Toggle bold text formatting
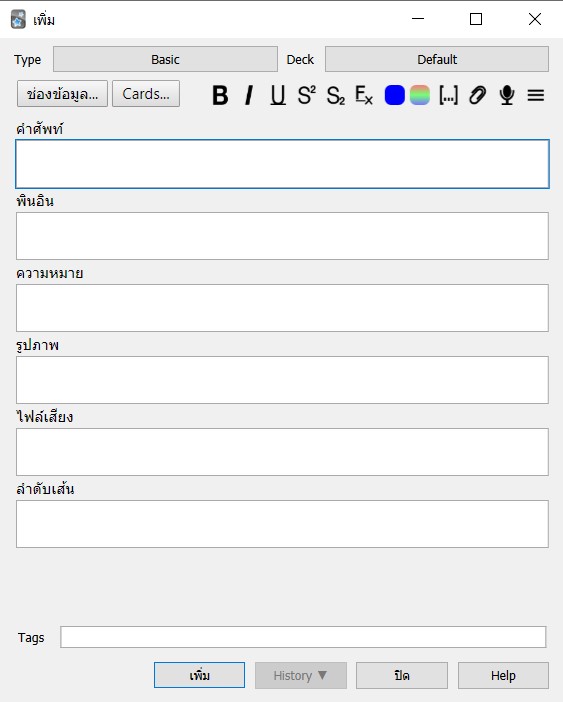563x702 pixels. click(x=220, y=95)
